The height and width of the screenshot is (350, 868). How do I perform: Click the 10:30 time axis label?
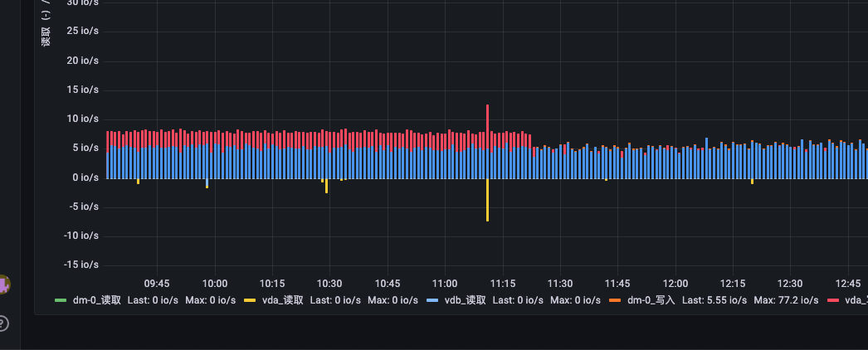click(x=329, y=284)
